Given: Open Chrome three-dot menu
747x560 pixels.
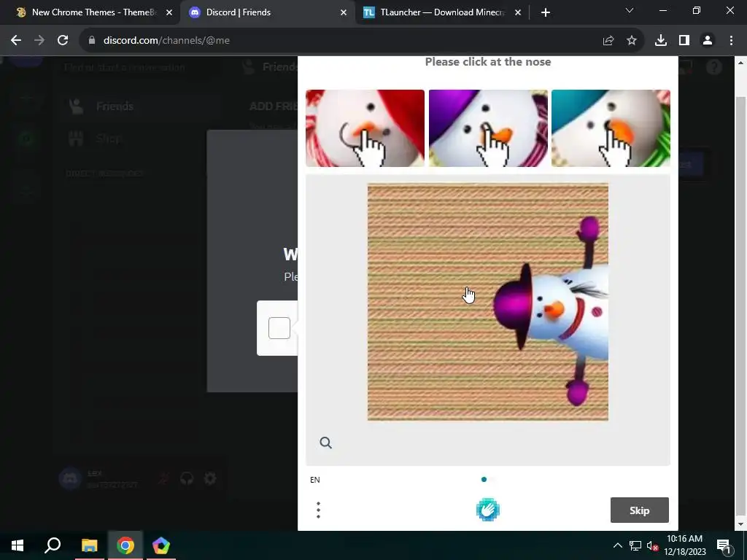Looking at the screenshot, I should tap(731, 41).
